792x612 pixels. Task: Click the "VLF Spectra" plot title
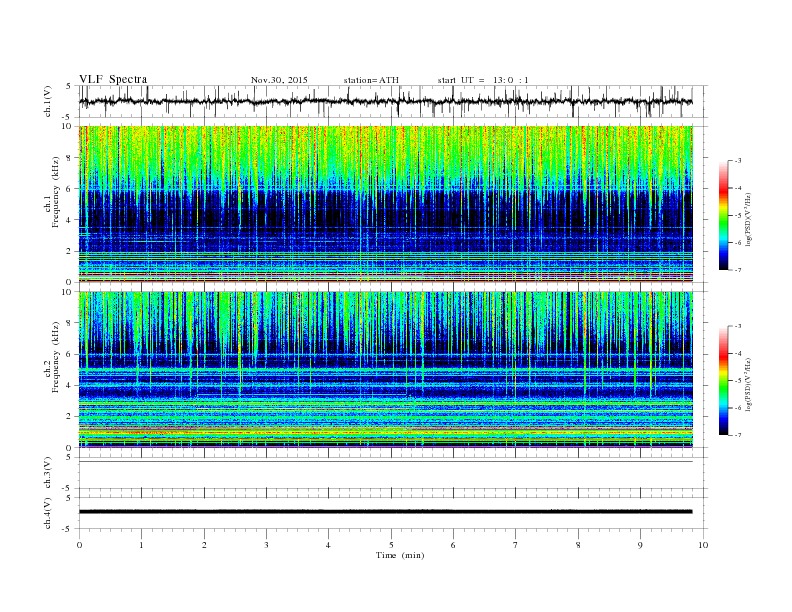tap(113, 79)
